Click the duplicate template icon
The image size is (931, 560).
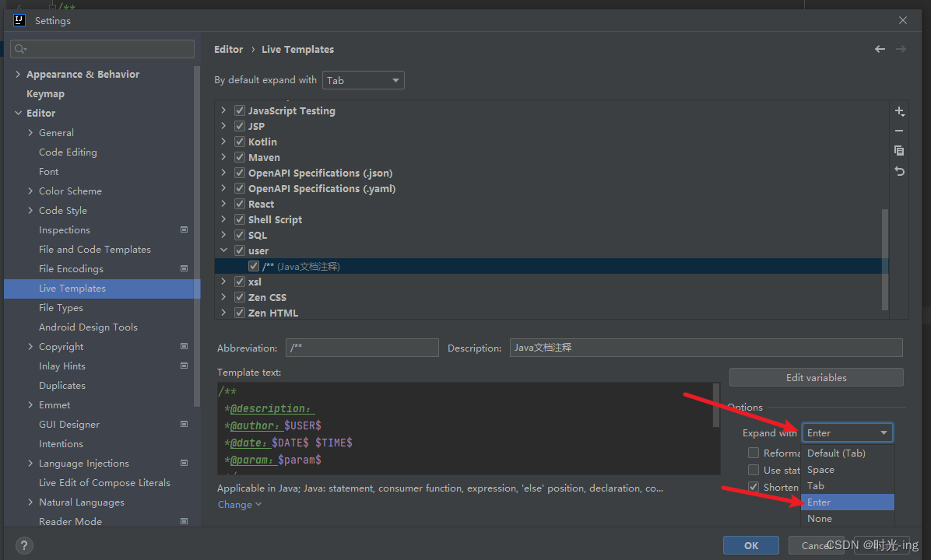click(899, 151)
